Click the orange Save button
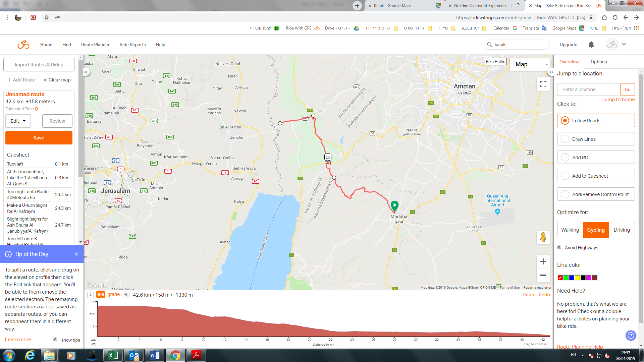Image resolution: width=644 pixels, height=362 pixels. 39,138
